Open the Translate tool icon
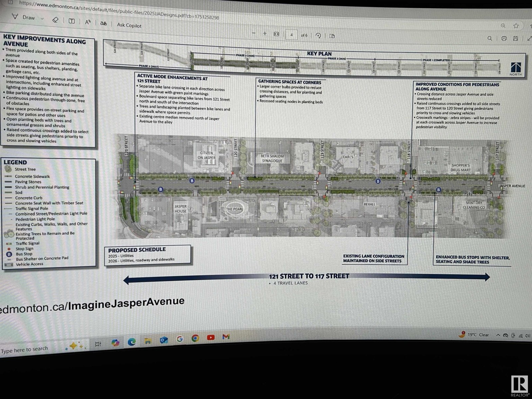The height and width of the screenshot is (399, 532). pyautogui.click(x=104, y=23)
